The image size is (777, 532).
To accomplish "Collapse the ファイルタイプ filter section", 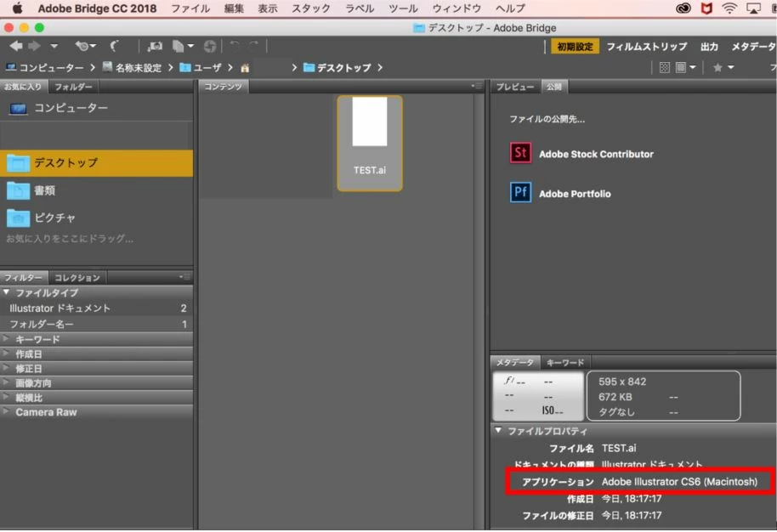I will click(x=7, y=292).
